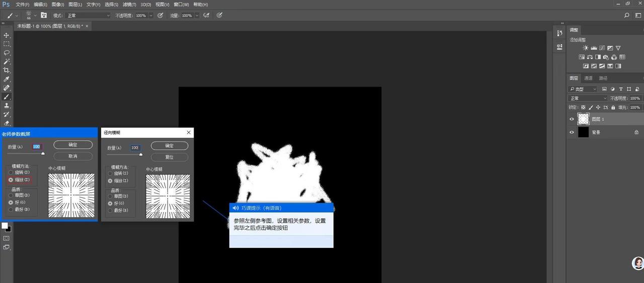Image resolution: width=644 pixels, height=283 pixels.
Task: Switch to the 路径 tab
Action: [603, 78]
